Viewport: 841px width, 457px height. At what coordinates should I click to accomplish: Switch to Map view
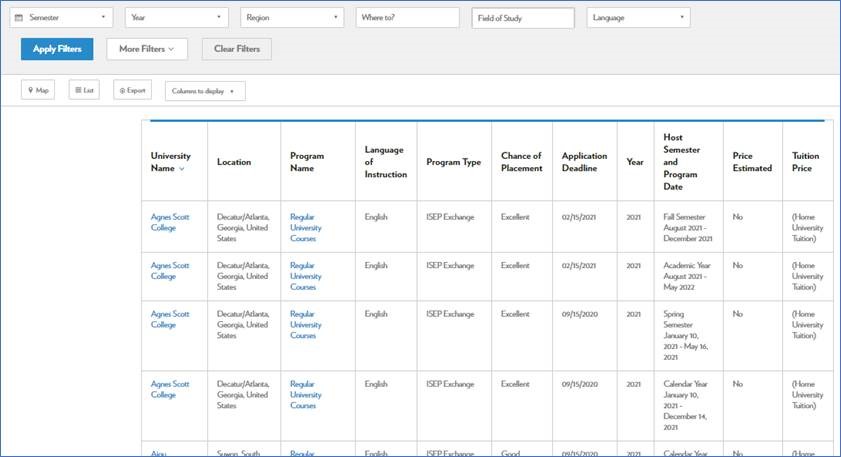[38, 90]
